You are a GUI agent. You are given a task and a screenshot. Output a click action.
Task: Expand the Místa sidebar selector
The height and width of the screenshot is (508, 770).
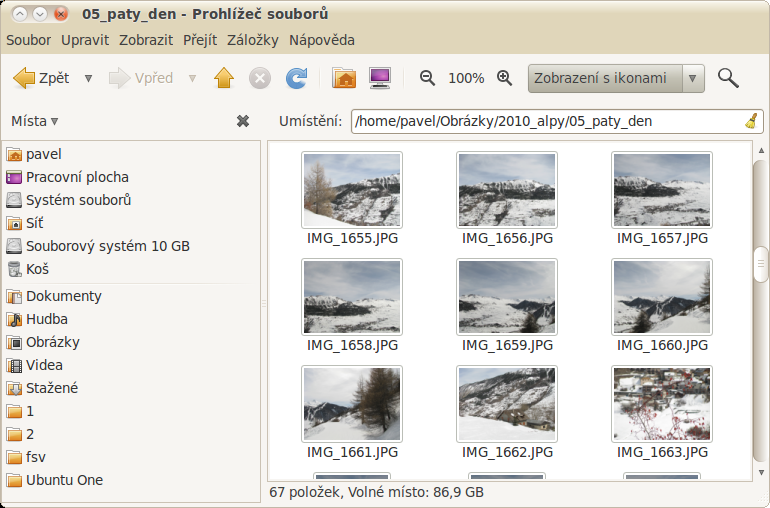click(x=34, y=121)
